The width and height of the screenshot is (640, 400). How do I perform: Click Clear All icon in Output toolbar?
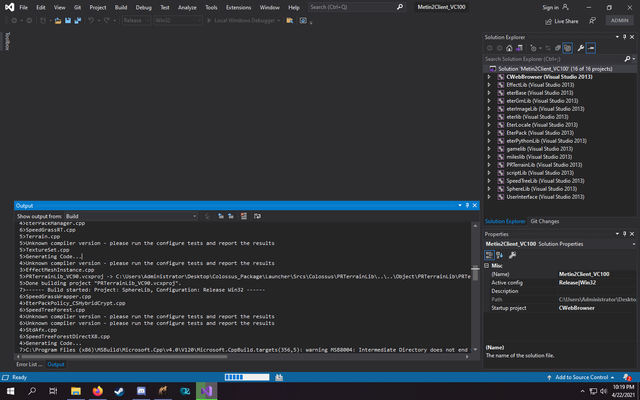[244, 216]
